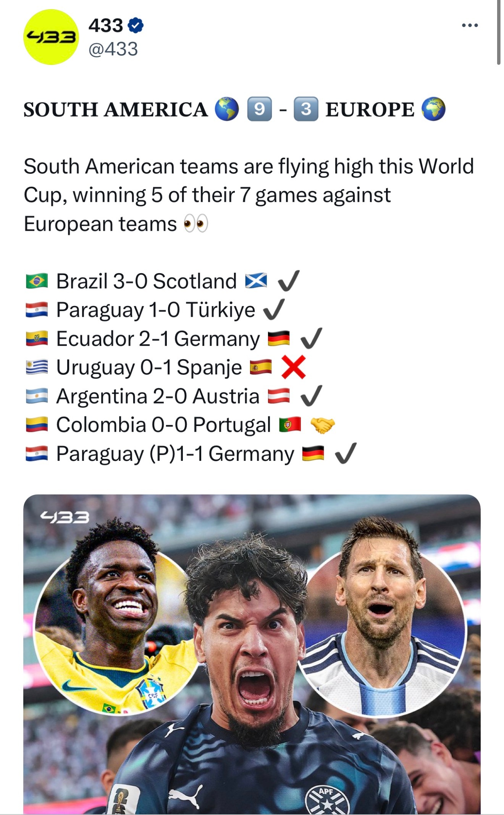Click the handshake emoji on Colombia line

tap(323, 425)
